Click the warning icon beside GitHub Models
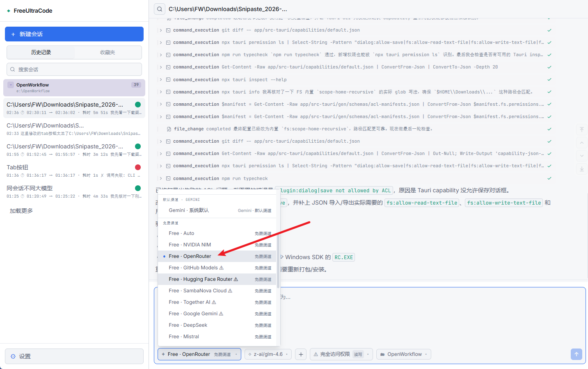 (x=222, y=268)
